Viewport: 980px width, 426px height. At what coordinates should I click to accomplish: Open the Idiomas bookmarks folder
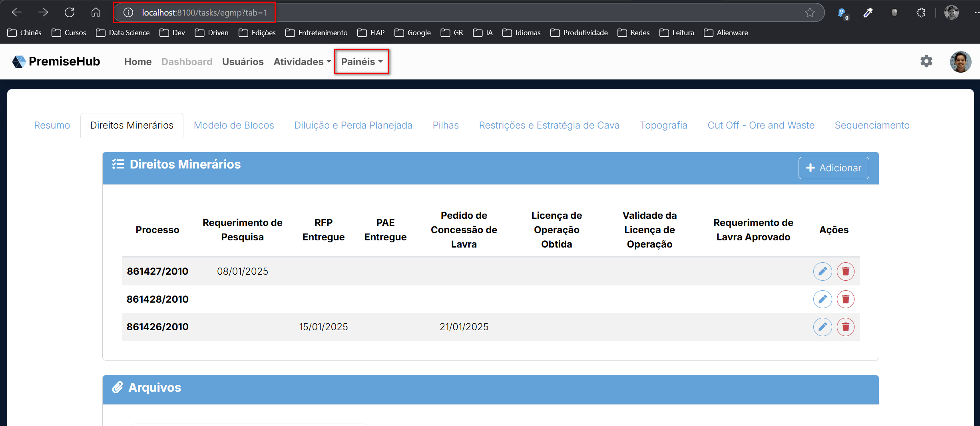click(x=521, y=33)
